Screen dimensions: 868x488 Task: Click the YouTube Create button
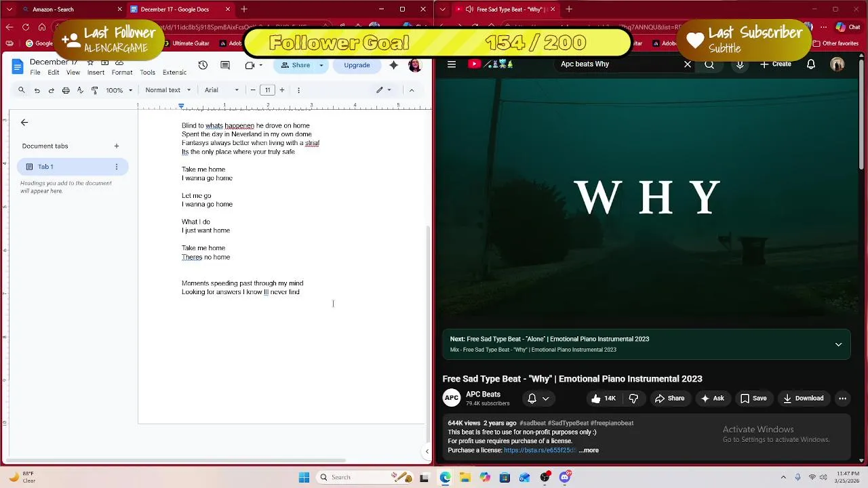tap(775, 64)
